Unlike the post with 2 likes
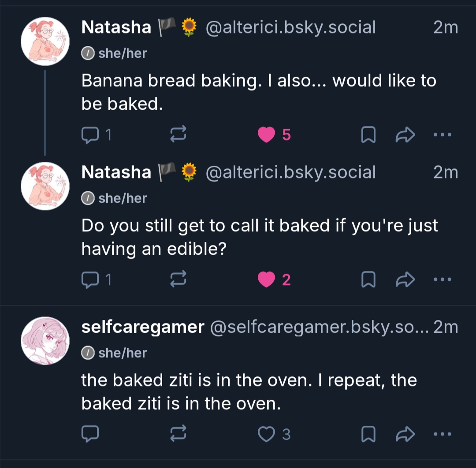The height and width of the screenshot is (468, 476). click(266, 279)
